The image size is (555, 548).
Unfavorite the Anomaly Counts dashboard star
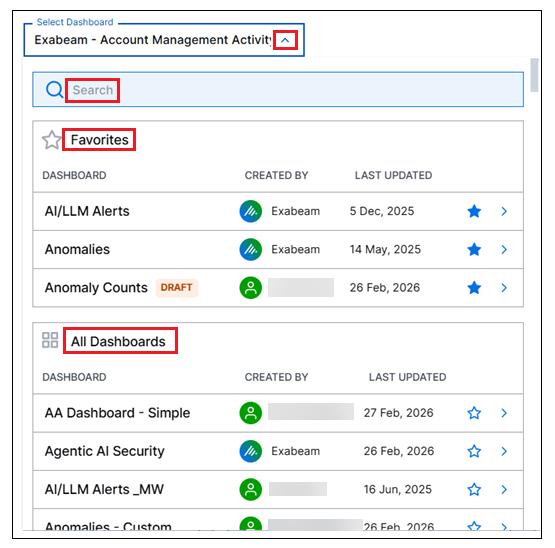point(474,288)
